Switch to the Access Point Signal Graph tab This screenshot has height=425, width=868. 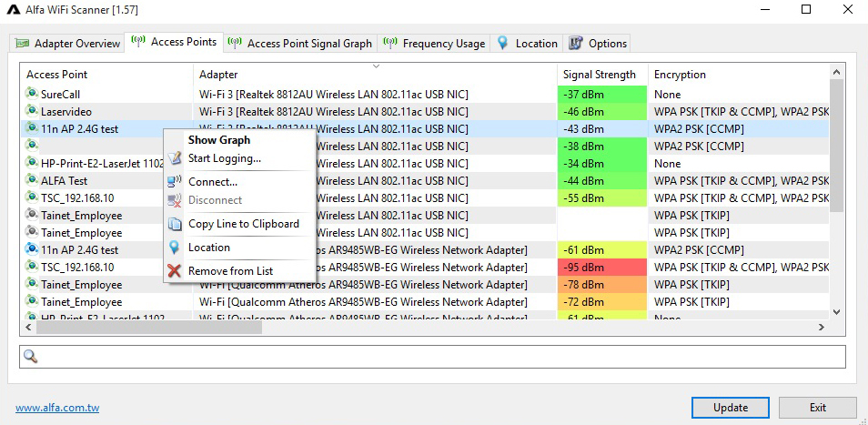point(300,43)
